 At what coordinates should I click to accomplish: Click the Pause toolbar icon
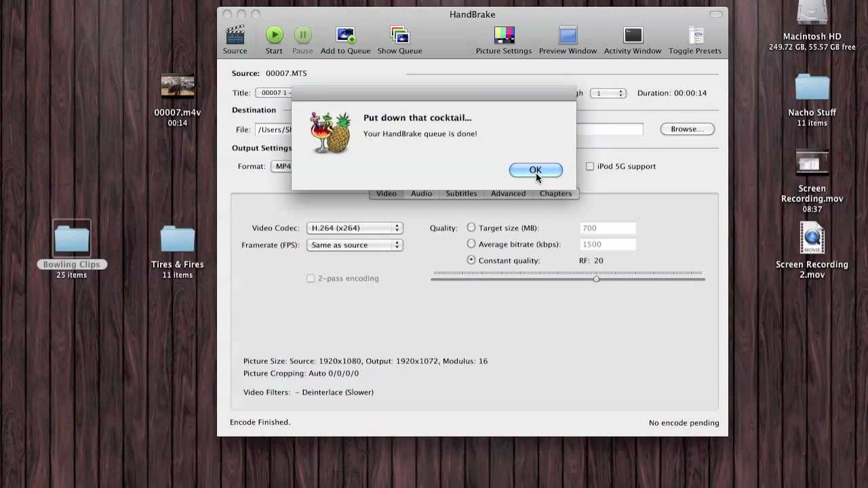pos(302,35)
